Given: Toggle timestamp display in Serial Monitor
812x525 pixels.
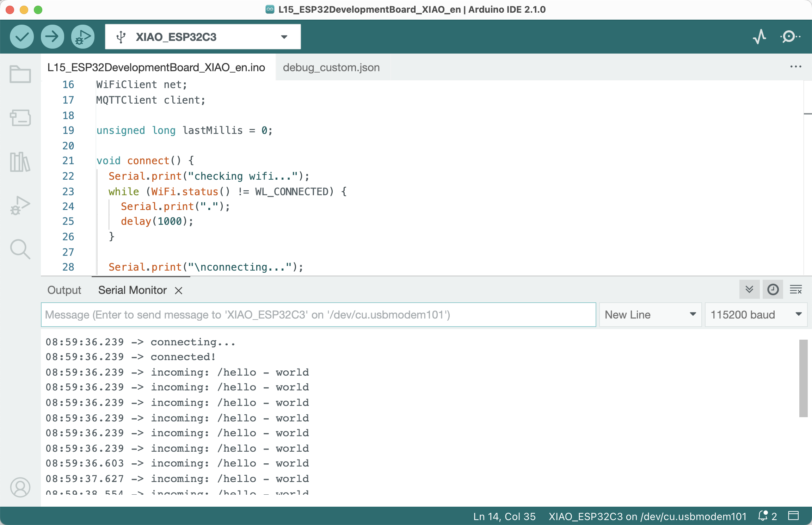Looking at the screenshot, I should (x=773, y=290).
